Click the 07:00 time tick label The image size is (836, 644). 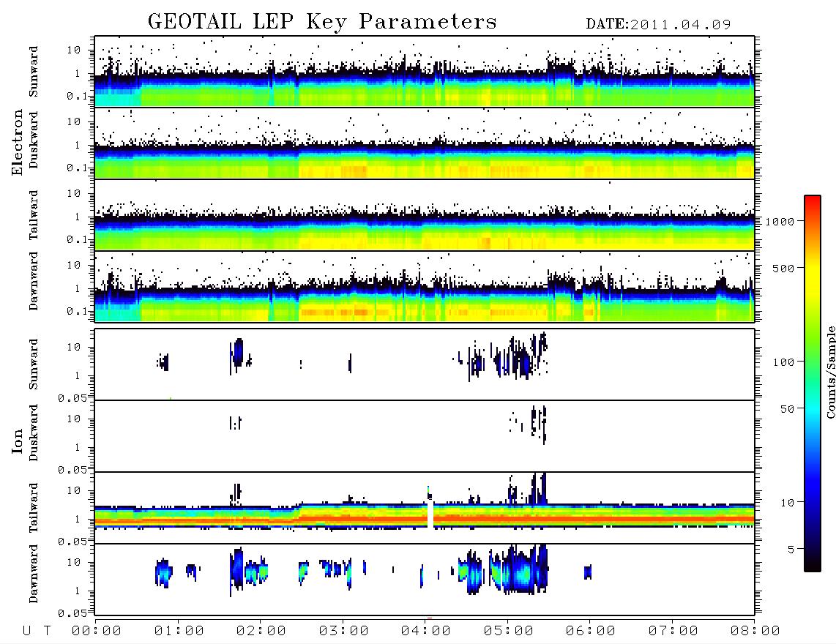[673, 632]
